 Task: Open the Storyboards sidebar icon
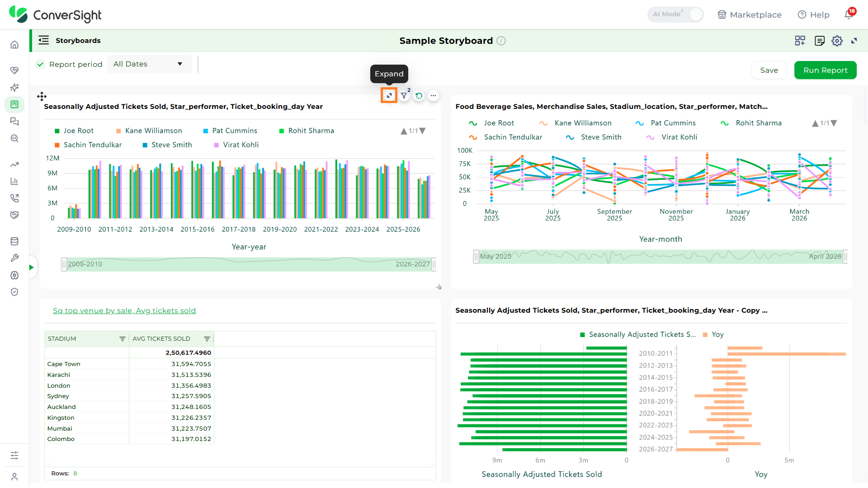(14, 104)
